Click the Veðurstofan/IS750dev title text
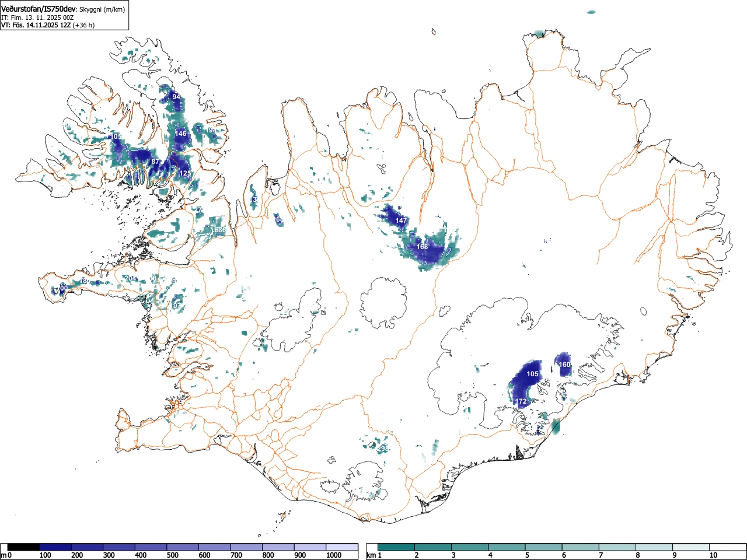 tap(39, 9)
